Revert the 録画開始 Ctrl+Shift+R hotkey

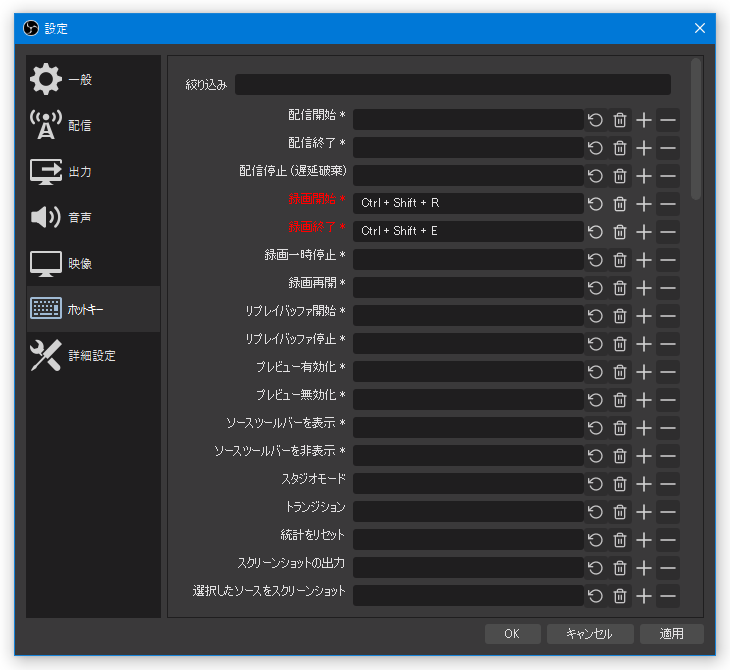pyautogui.click(x=595, y=204)
